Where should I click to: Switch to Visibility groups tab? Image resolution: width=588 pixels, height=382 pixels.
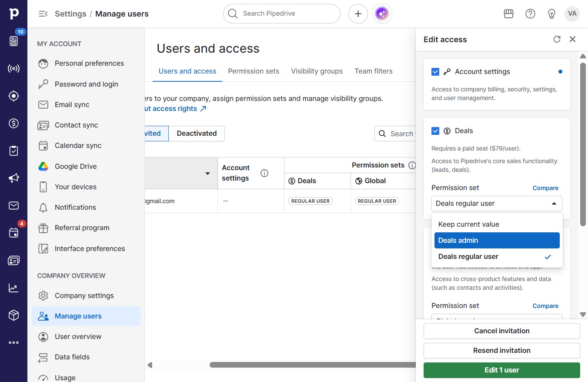pyautogui.click(x=317, y=71)
